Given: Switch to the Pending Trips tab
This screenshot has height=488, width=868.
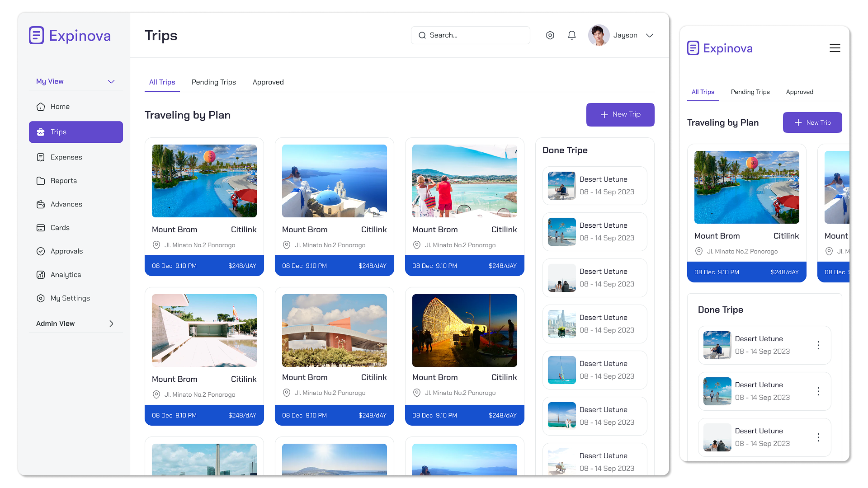Looking at the screenshot, I should tap(214, 82).
